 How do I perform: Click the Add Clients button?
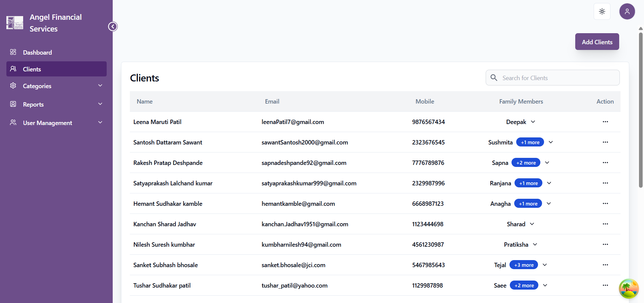(x=597, y=42)
